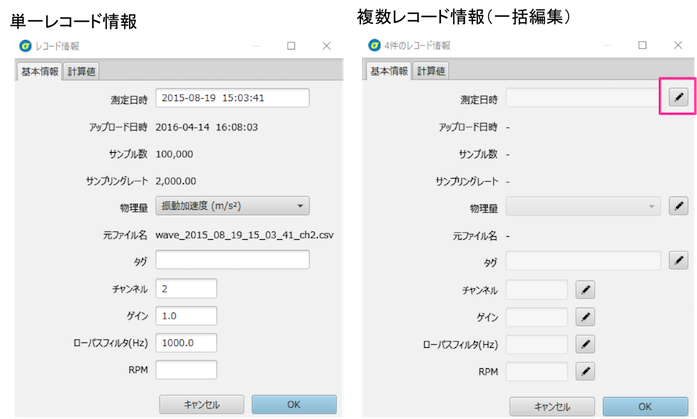Open the 振動加速度 (m/s²) dropdown
Viewport: 697px width, 419px height.
pos(232,206)
